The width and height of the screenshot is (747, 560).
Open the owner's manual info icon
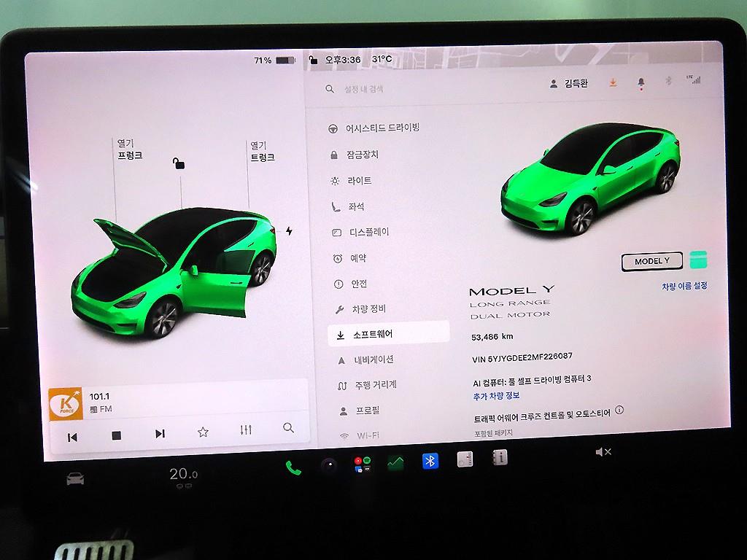(x=499, y=457)
